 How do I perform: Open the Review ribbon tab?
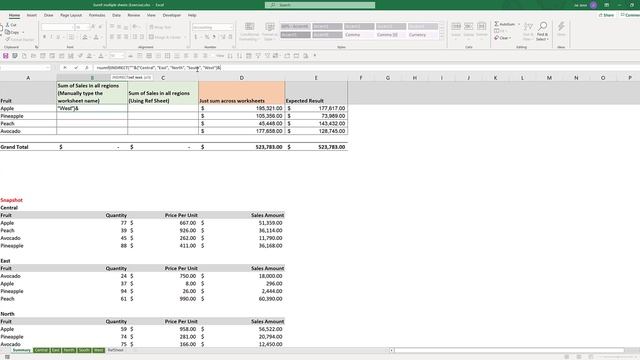[x=133, y=15]
